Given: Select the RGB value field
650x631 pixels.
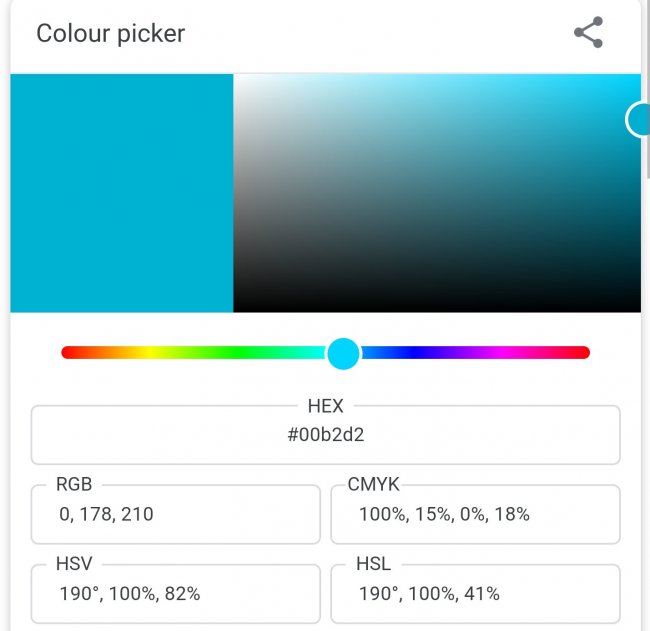Looking at the screenshot, I should coord(175,515).
